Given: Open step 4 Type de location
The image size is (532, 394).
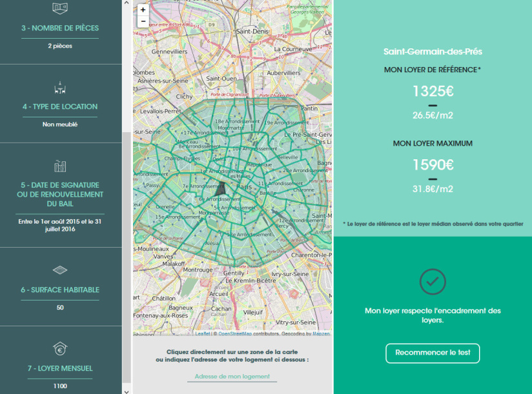Looking at the screenshot, I should pos(60,107).
